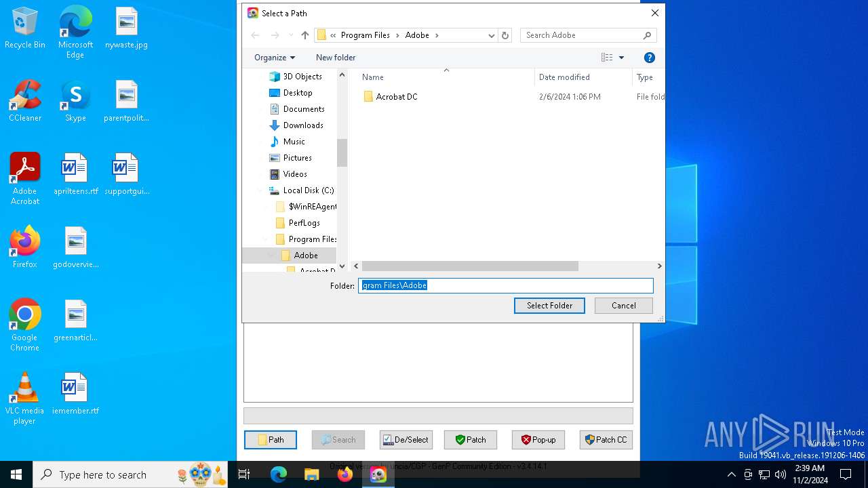868x488 pixels.
Task: Open Firefox from the taskbar
Action: [345, 474]
